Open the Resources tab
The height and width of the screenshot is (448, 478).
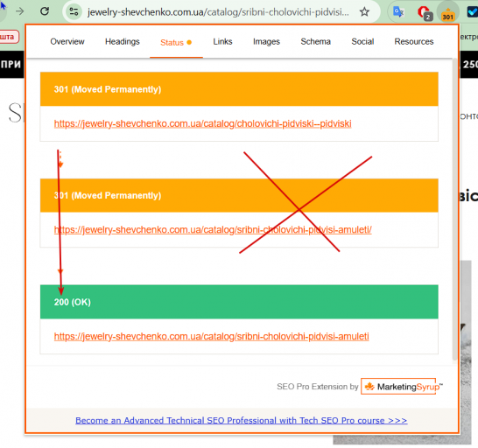414,41
